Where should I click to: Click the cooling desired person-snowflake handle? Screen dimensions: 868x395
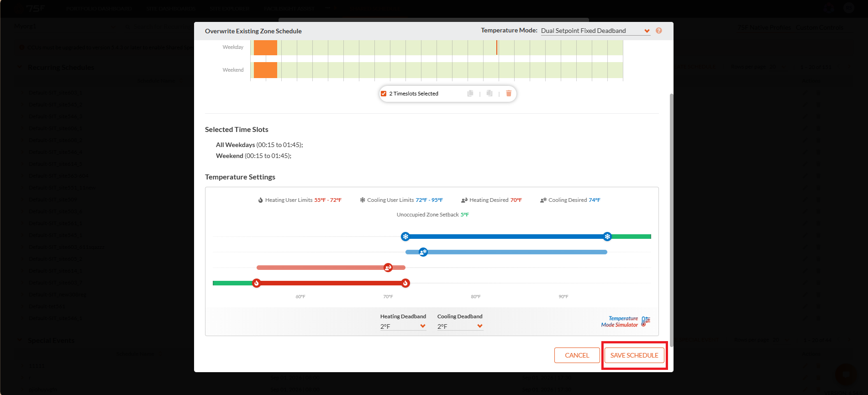tap(423, 252)
